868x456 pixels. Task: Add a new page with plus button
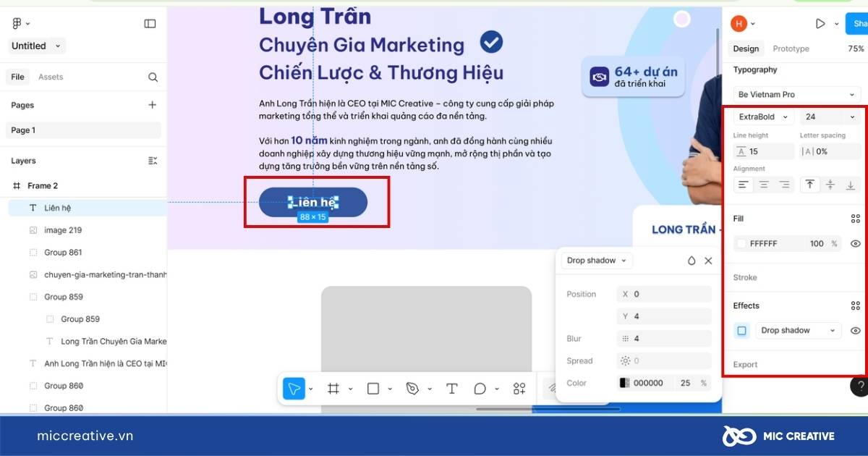pos(152,105)
